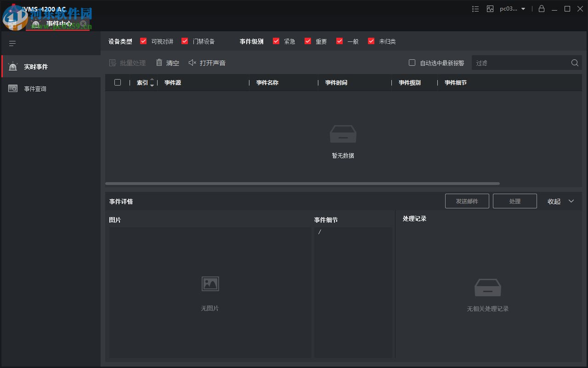The image size is (588, 368).
Task: Lock the client with the padlock icon
Action: (x=542, y=8)
